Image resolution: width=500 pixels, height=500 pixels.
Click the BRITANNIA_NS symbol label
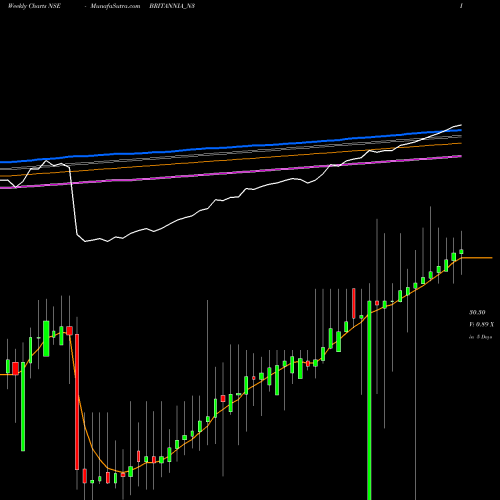[x=172, y=6]
